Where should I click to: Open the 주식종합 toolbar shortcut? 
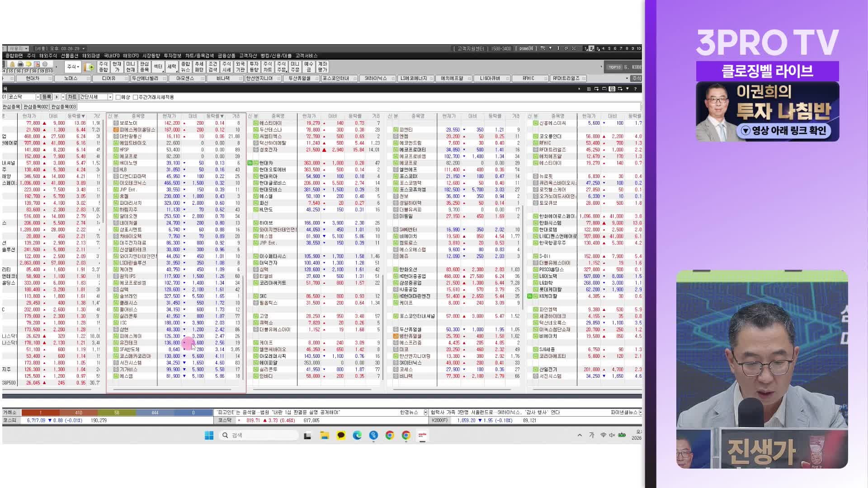(x=103, y=67)
